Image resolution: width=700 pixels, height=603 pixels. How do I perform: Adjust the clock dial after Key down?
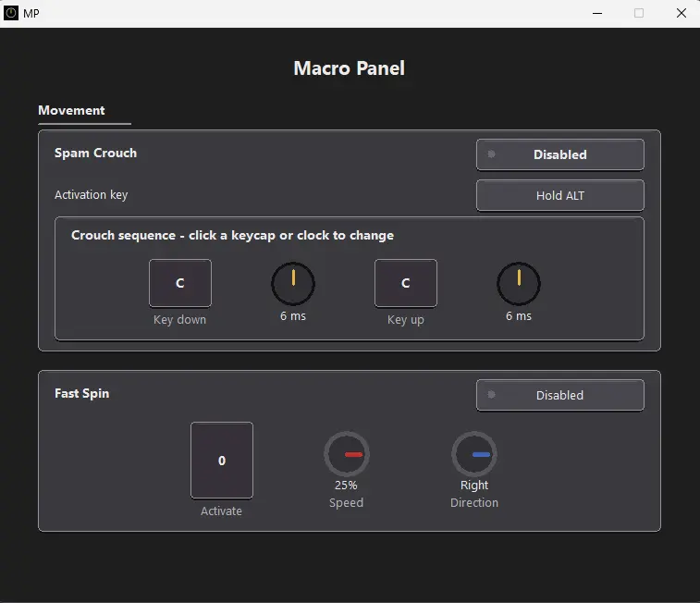(293, 283)
